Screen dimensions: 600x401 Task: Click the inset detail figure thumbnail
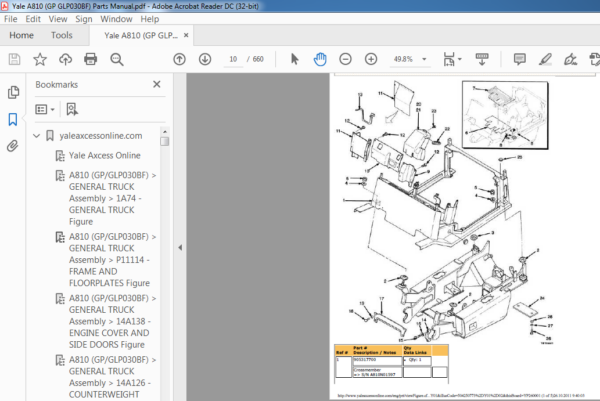click(x=505, y=115)
